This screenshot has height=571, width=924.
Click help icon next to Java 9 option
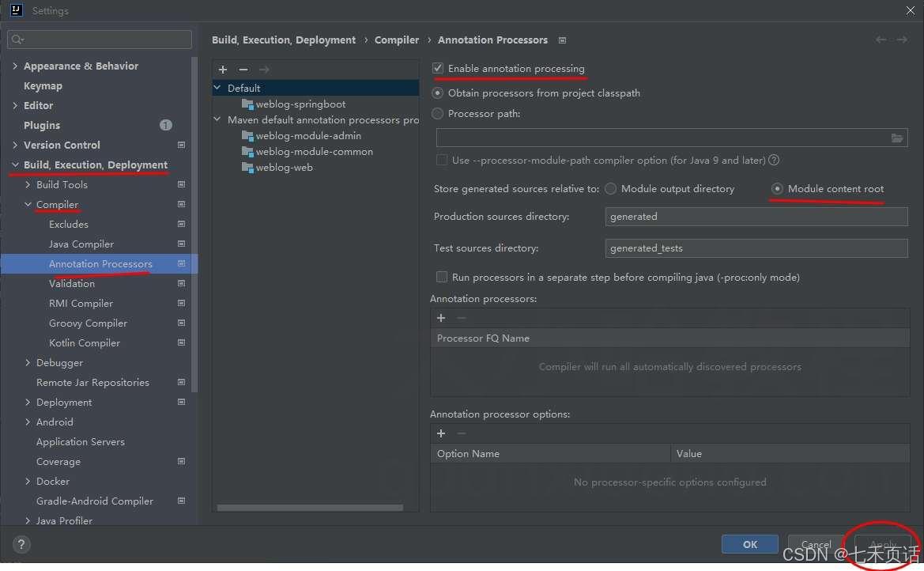(774, 161)
